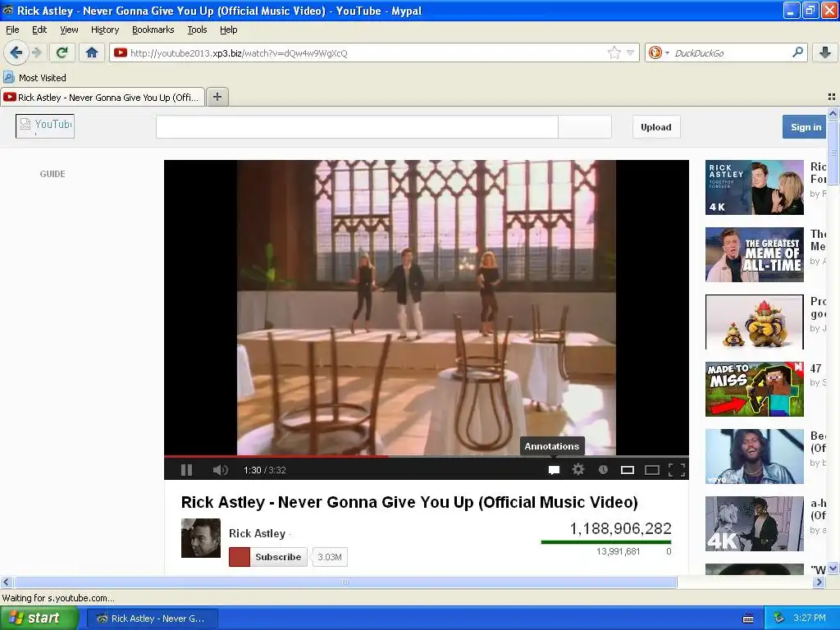Open the browser home page

click(92, 52)
